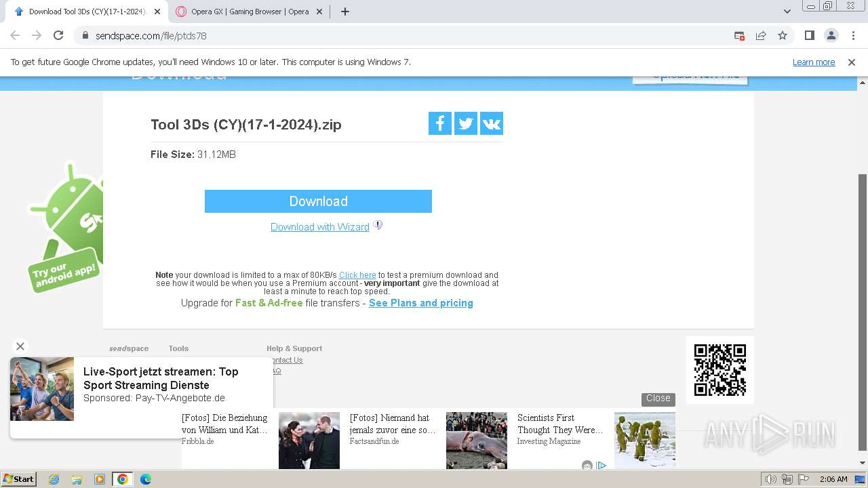
Task: Close the Download Tool 3Ds tab
Action: tap(157, 12)
